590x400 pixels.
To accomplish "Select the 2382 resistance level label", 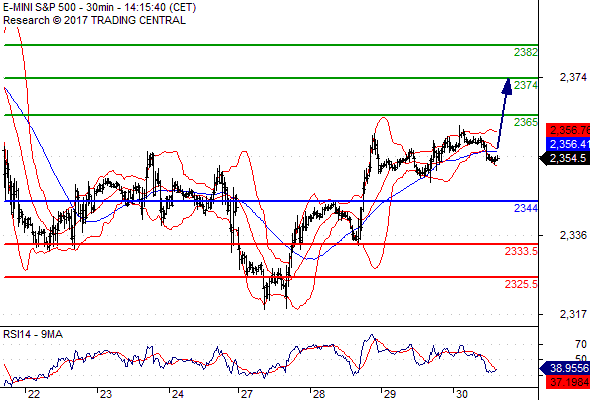I will pyautogui.click(x=526, y=52).
